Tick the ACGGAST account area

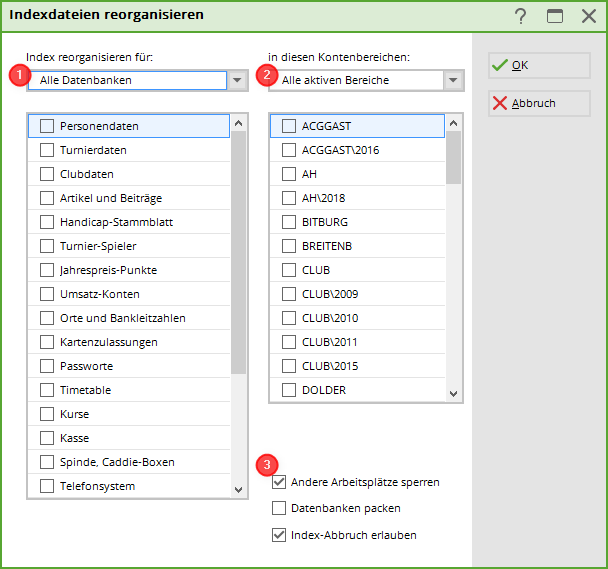(289, 126)
